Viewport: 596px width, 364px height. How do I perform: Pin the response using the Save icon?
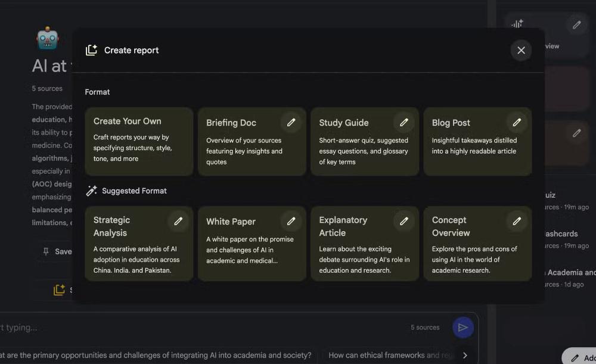click(x=46, y=251)
